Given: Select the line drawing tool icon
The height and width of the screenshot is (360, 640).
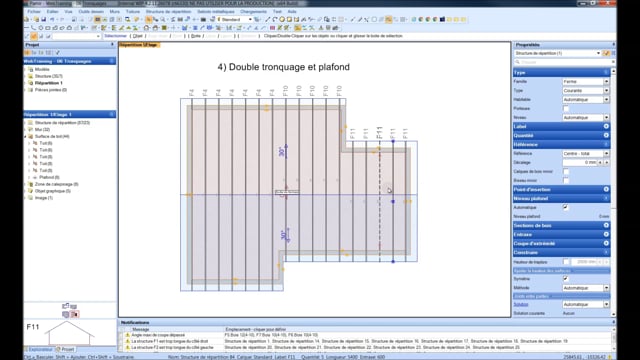Looking at the screenshot, I should click(x=267, y=20).
